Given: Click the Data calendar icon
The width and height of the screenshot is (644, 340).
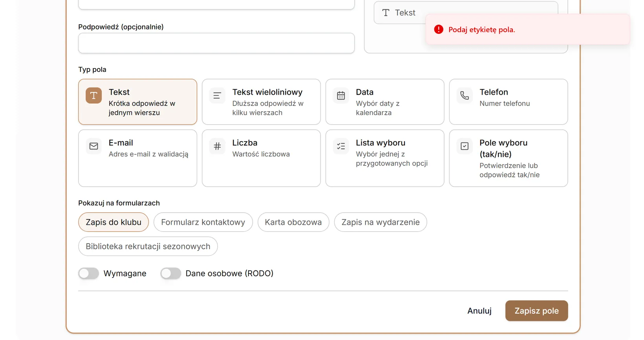Looking at the screenshot, I should point(341,96).
